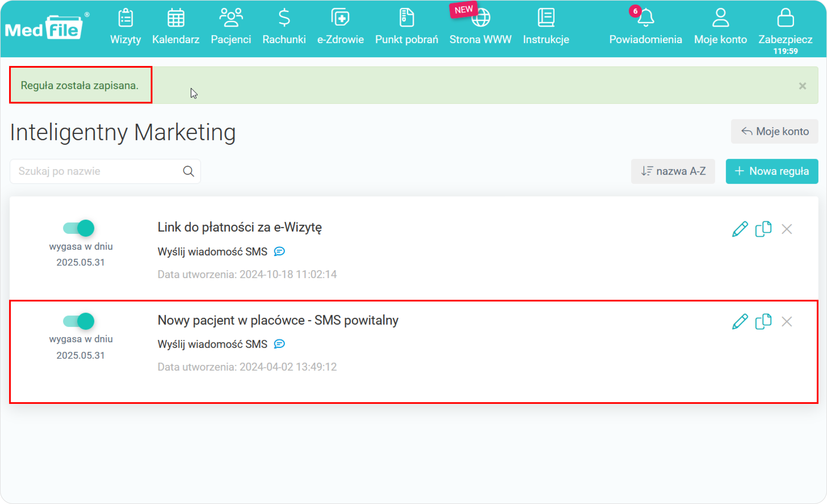This screenshot has width=827, height=504.
Task: Click 'Data utworzenia: 2024-10-18 11:02:14' text
Action: tap(247, 274)
